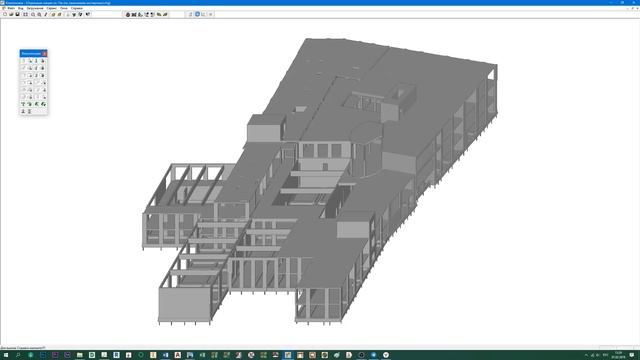This screenshot has height=360, width=640.
Task: Click the Save diskette toolbar icon
Action: tap(17, 14)
